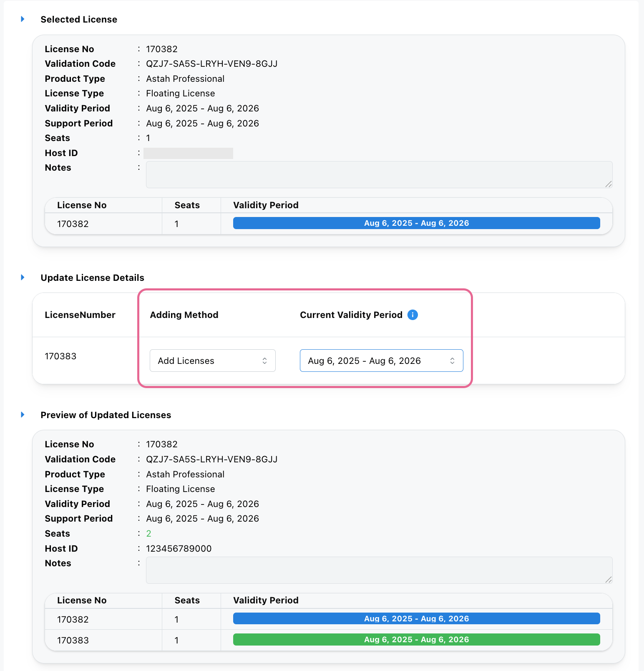
Task: Click the blue validity bar in Selected License table
Action: (417, 223)
